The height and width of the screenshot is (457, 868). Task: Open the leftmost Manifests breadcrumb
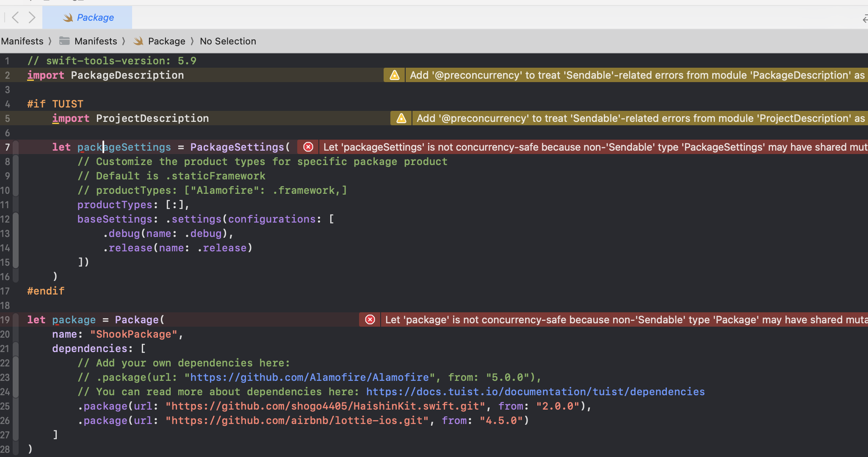[22, 41]
